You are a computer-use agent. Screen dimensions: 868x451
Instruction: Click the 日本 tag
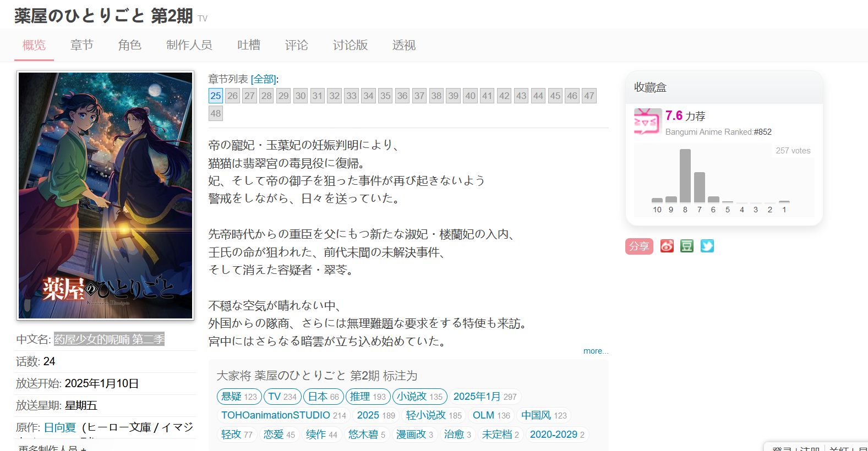pyautogui.click(x=324, y=397)
